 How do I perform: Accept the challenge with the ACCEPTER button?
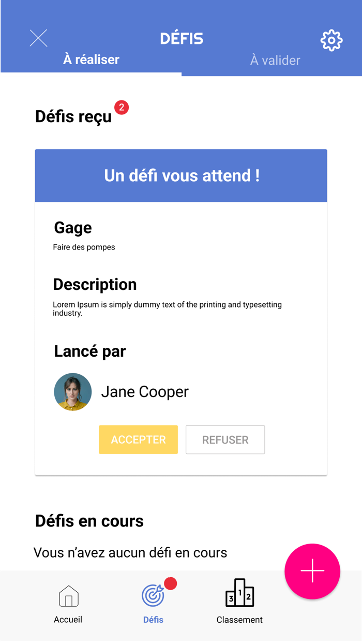pos(138,440)
